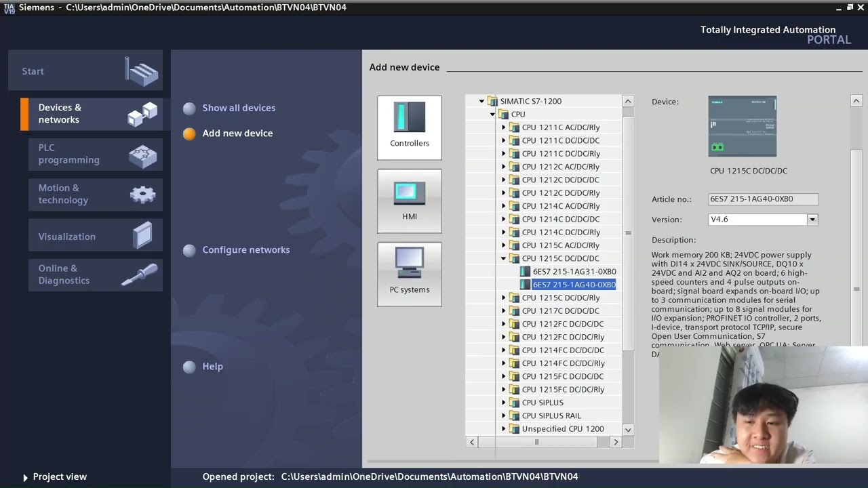This screenshot has height=488, width=868.
Task: Select article 6ES7 215-1AG31-0XB0
Action: click(574, 272)
